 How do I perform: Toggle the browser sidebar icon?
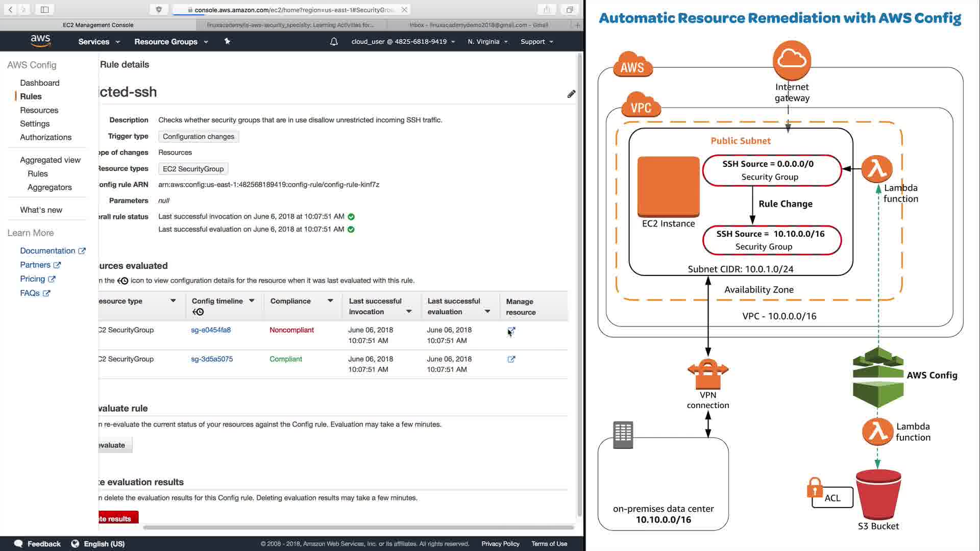[44, 9]
